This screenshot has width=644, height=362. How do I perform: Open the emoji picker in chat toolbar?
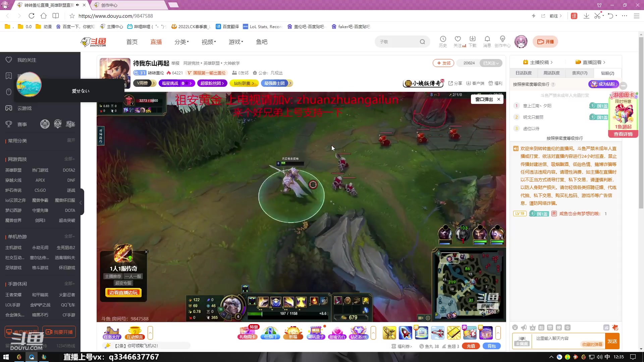tap(515, 327)
